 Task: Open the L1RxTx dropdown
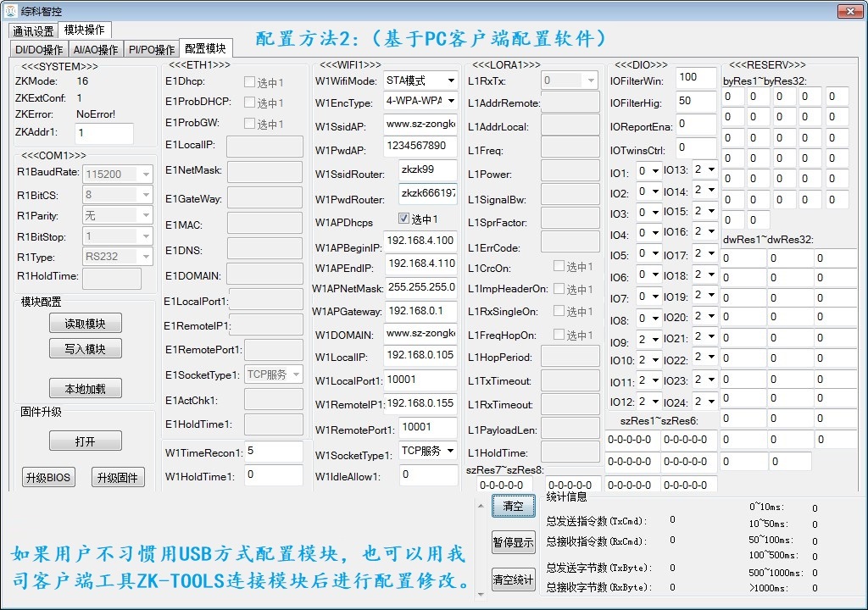pos(570,80)
